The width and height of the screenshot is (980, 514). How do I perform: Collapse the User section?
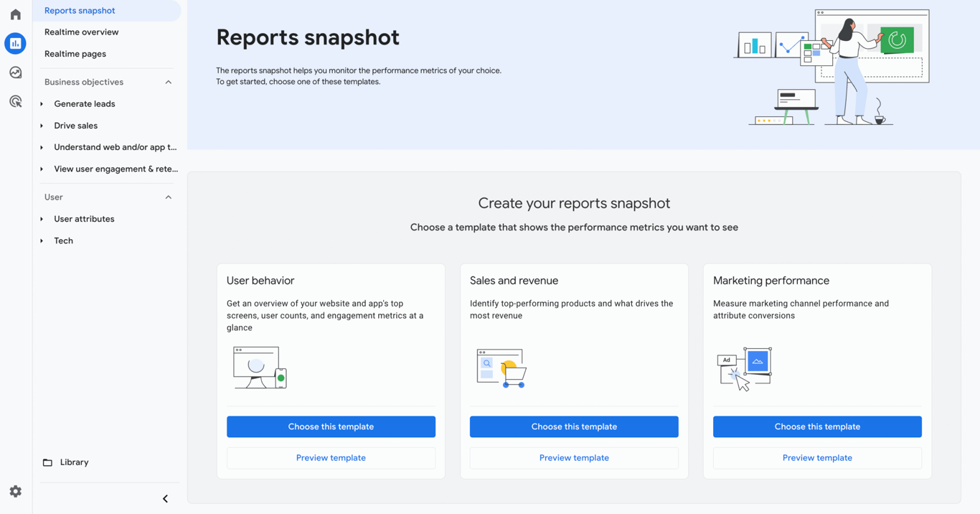pos(168,197)
